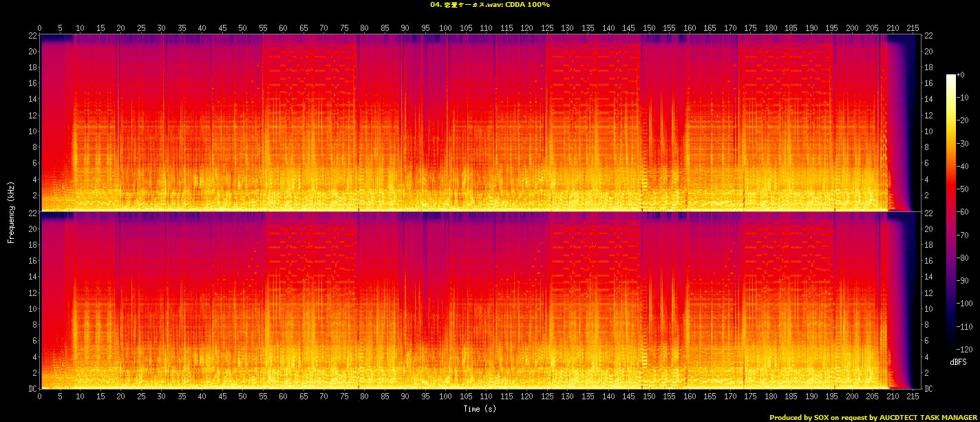Image resolution: width=980 pixels, height=422 pixels.
Task: Click the lower channel spectrogram at its center
Action: (x=480, y=300)
